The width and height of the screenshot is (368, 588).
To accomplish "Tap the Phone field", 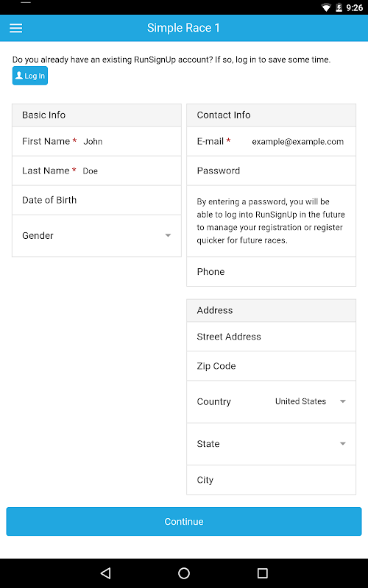I will click(x=271, y=271).
